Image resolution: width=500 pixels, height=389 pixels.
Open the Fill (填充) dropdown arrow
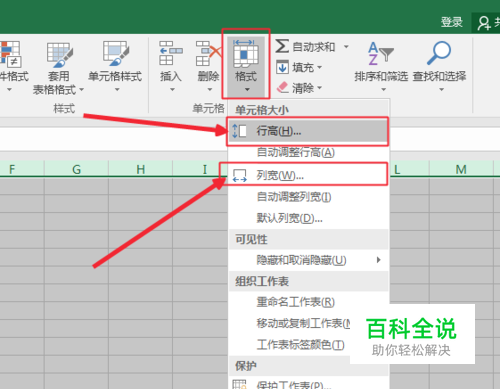point(319,68)
